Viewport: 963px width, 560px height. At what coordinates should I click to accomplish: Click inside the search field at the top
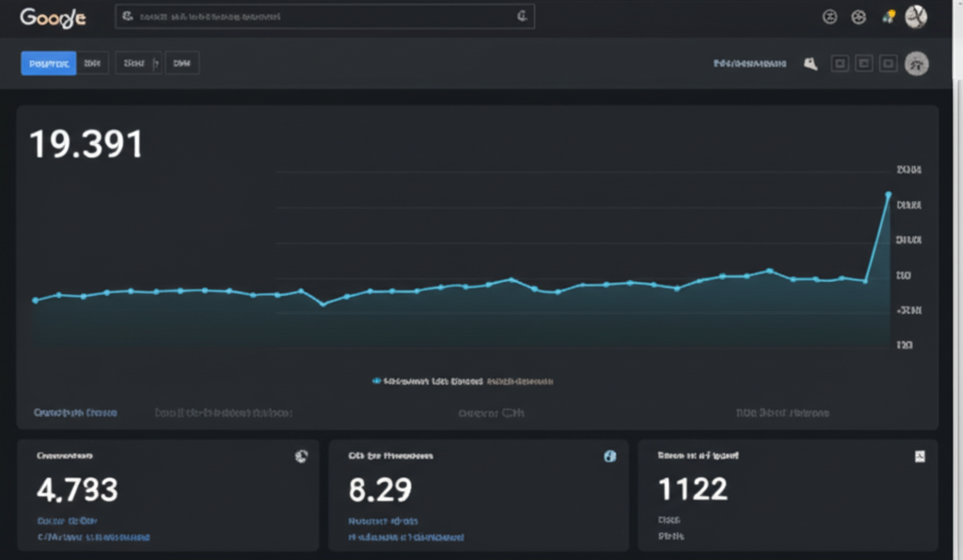pos(320,16)
